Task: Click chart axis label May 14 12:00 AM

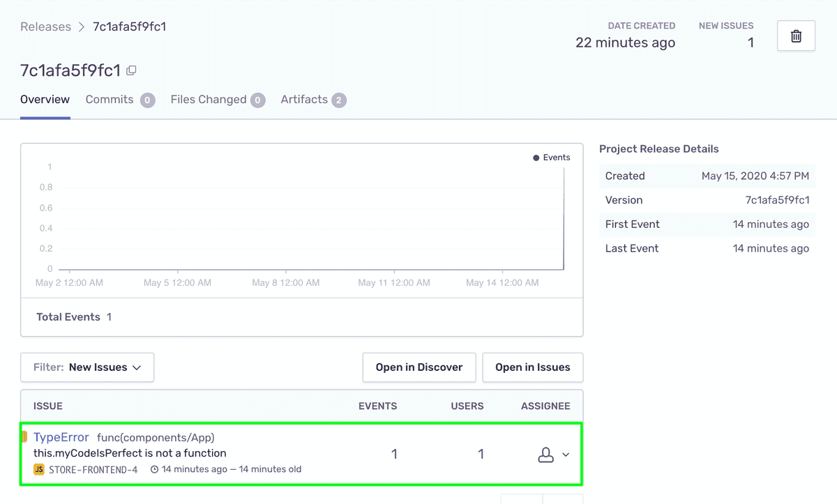Action: coord(502,283)
